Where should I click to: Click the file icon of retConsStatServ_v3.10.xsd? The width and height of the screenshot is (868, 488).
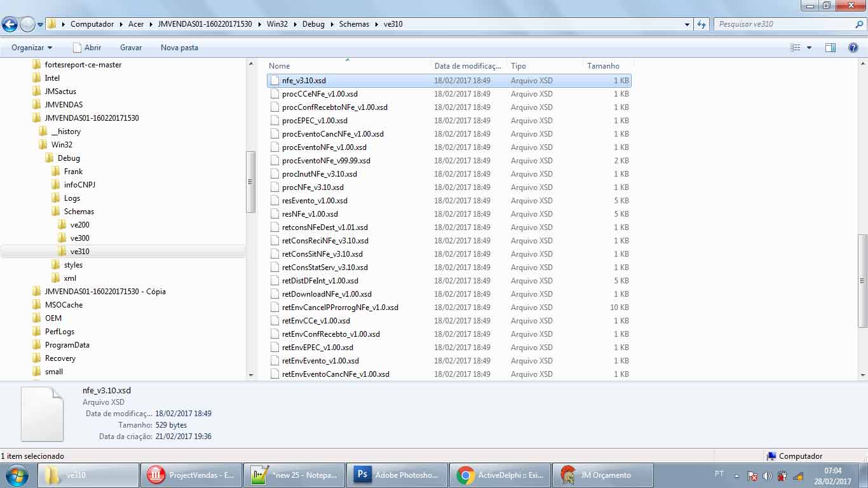click(x=275, y=268)
